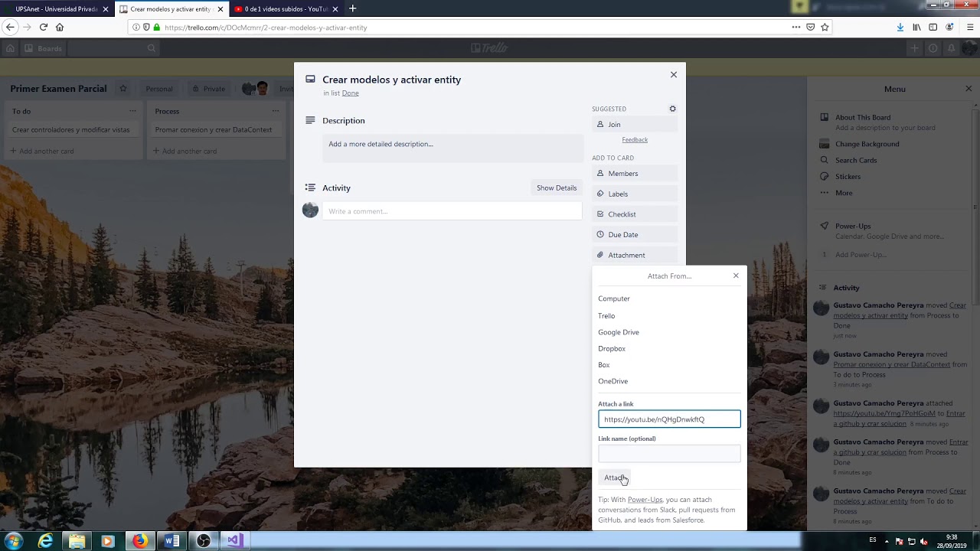Open Firefox hamburger menu

[x=970, y=27]
